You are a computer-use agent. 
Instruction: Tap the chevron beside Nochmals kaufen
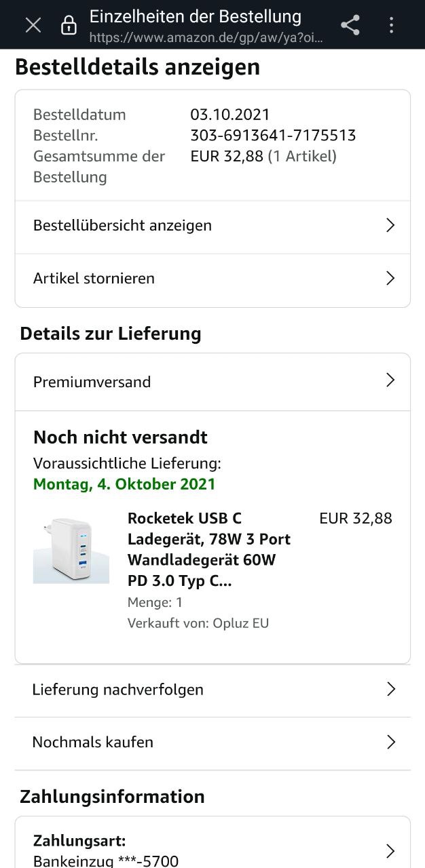[x=391, y=742]
